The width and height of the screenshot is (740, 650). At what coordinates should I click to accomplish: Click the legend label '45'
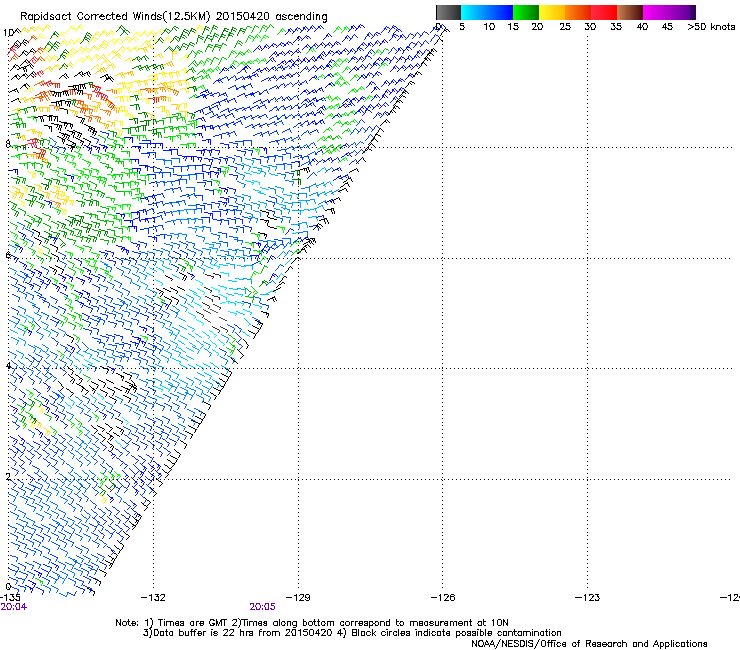pos(667,27)
